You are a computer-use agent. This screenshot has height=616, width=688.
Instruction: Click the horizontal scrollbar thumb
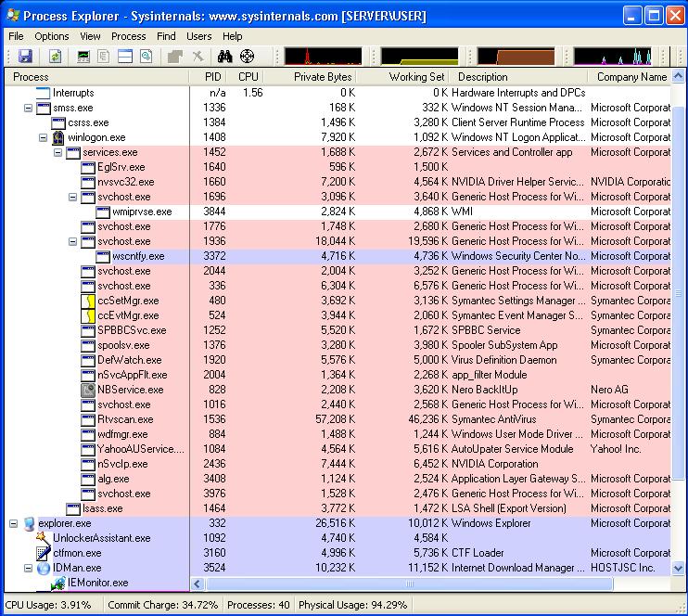click(410, 584)
